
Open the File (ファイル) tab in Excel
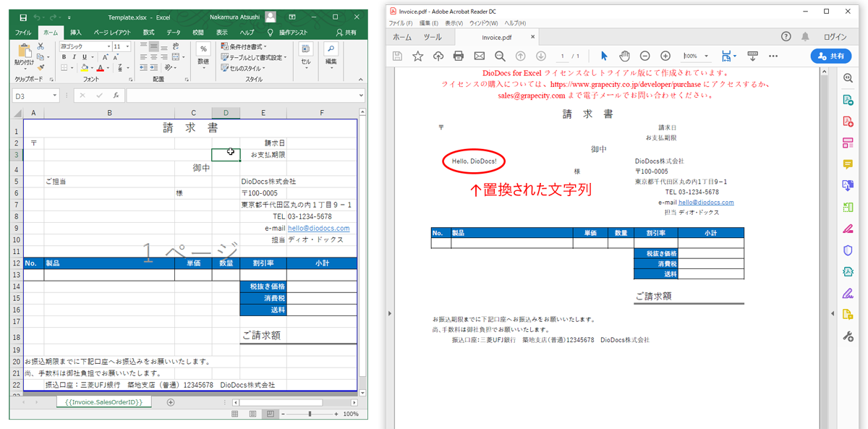click(x=23, y=33)
